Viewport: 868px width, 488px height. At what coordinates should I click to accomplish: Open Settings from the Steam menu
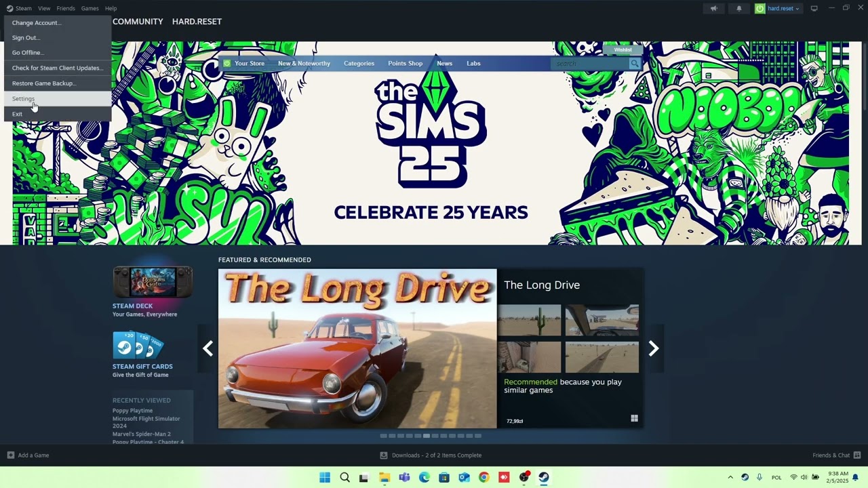(58, 98)
